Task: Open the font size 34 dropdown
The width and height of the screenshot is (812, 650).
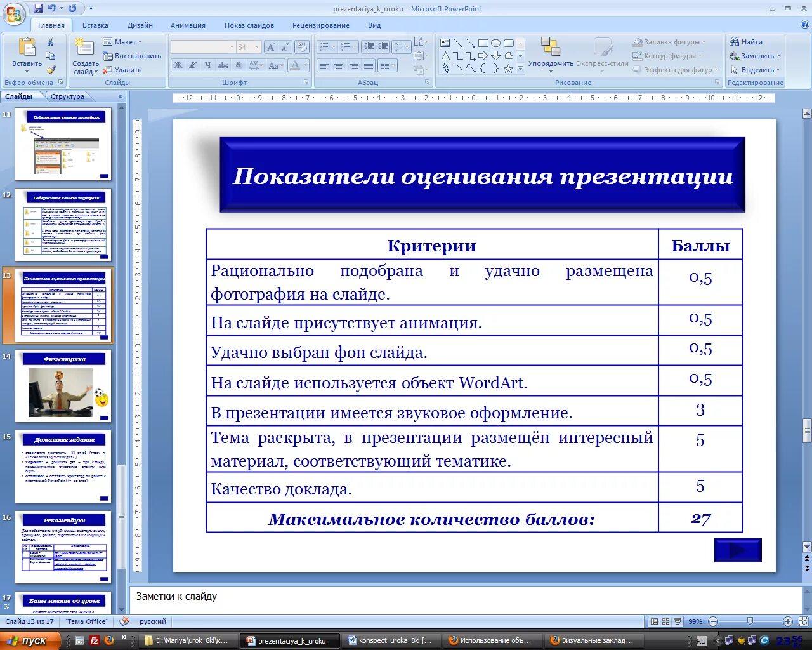Action: click(257, 47)
